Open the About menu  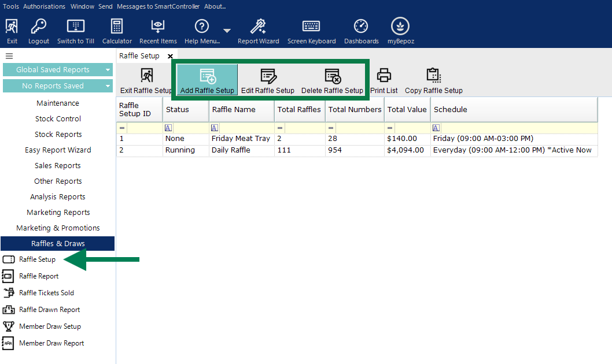215,6
